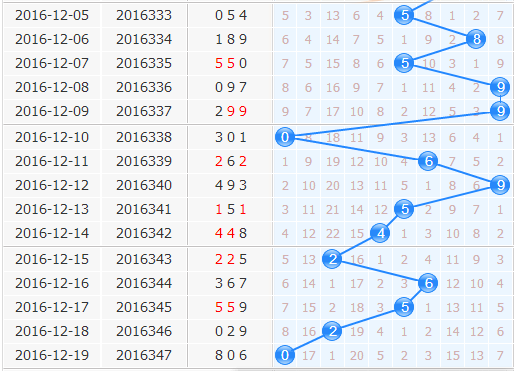Select blue ball 9 in row 2016336
This screenshot has width=514, height=371.
[500, 87]
